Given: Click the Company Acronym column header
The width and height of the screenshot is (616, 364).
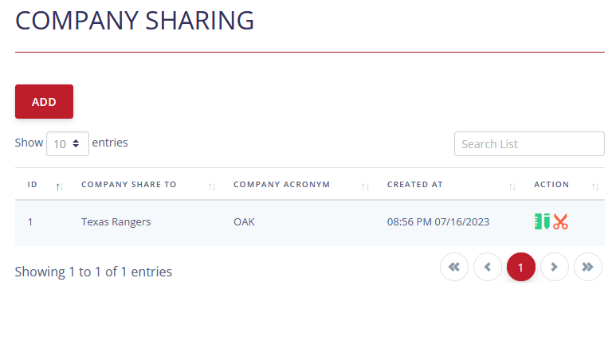Looking at the screenshot, I should [281, 185].
